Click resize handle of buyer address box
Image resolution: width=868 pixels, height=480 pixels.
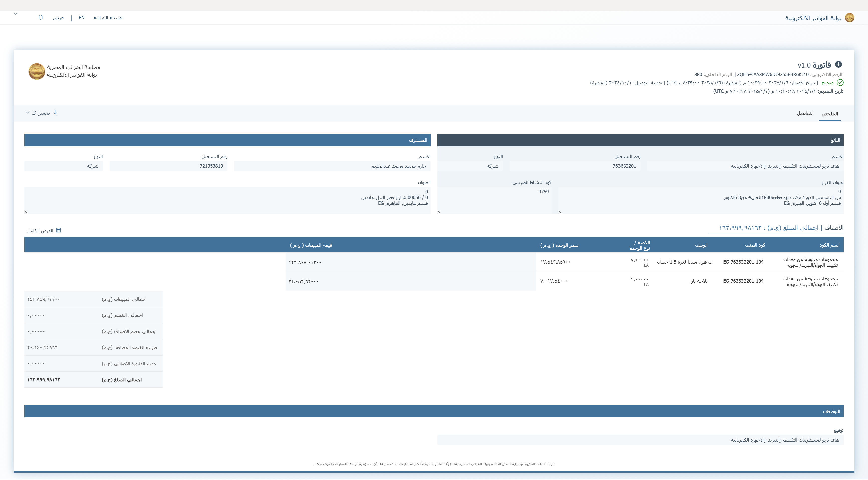pos(26,212)
